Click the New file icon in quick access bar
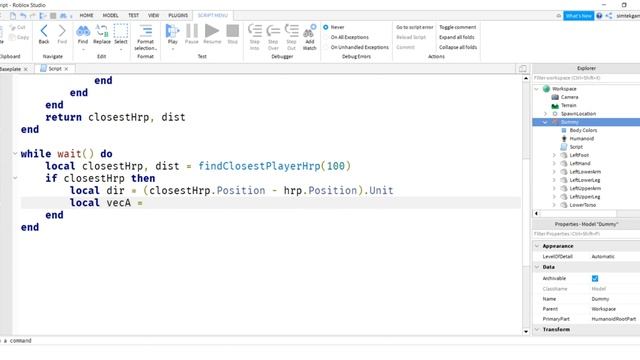 tap(13, 16)
